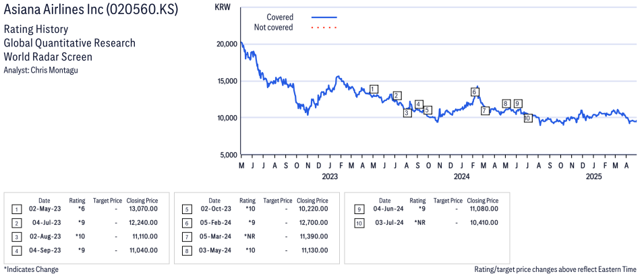Viewport: 644px width, 274px height.
Task: Click the 5,000 y-axis value
Action: point(228,156)
